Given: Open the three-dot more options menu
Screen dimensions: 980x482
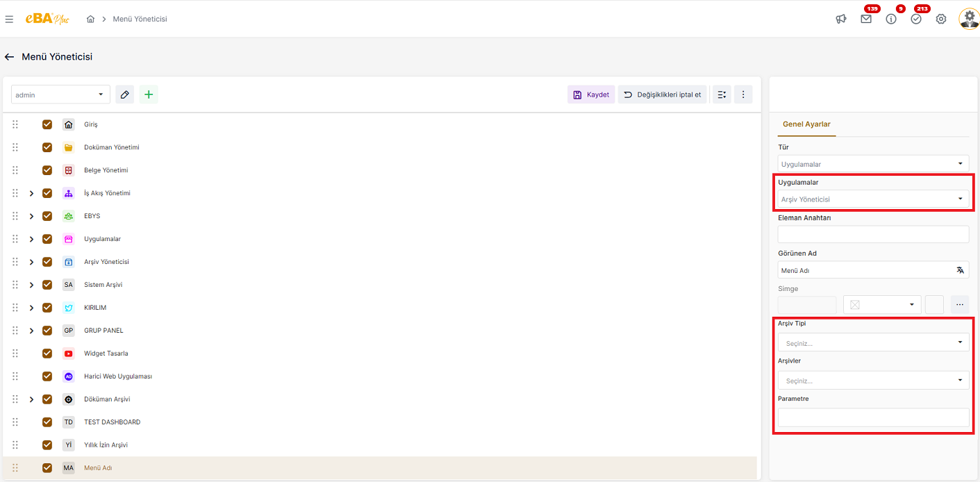Looking at the screenshot, I should pyautogui.click(x=743, y=94).
